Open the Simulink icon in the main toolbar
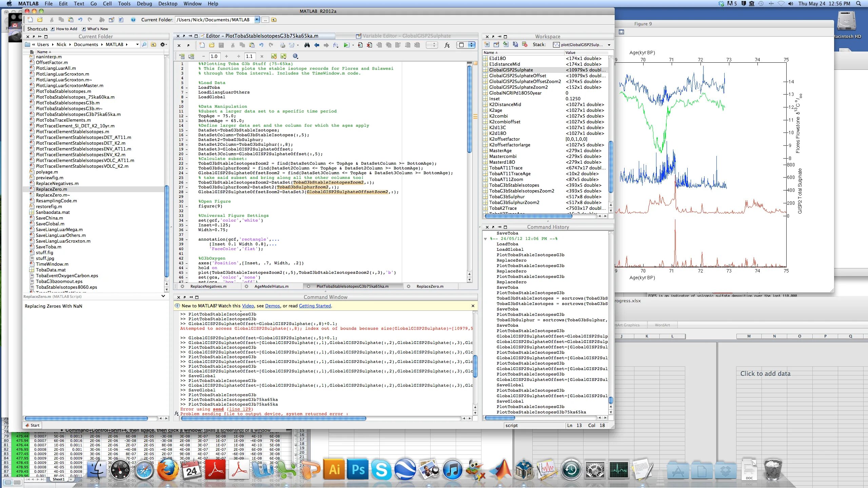The height and width of the screenshot is (488, 868). pos(102,20)
